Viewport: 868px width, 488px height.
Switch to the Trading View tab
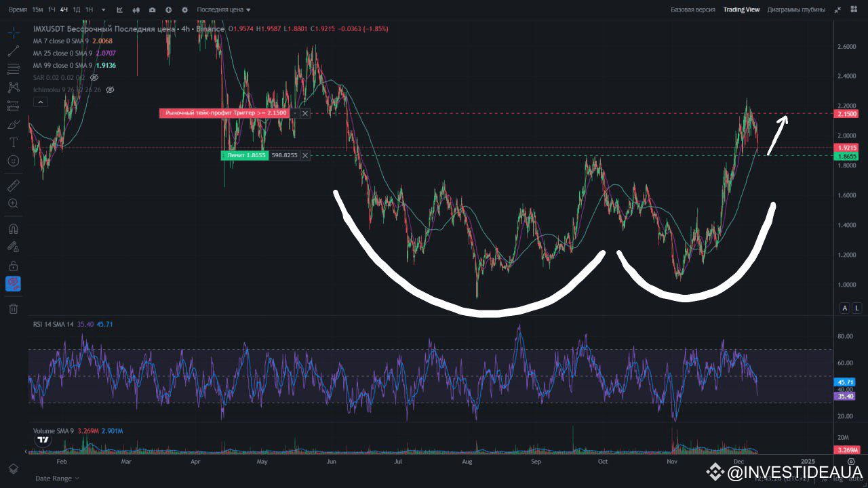pyautogui.click(x=741, y=10)
